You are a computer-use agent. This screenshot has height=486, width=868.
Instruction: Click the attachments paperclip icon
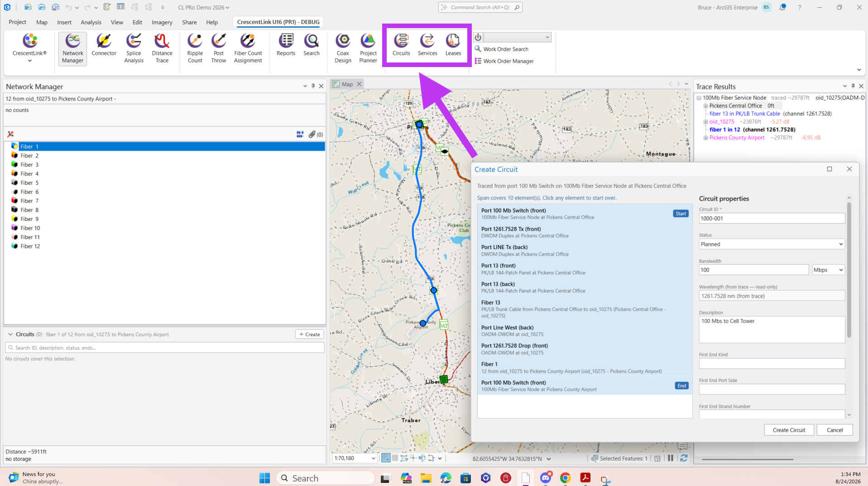[x=312, y=134]
